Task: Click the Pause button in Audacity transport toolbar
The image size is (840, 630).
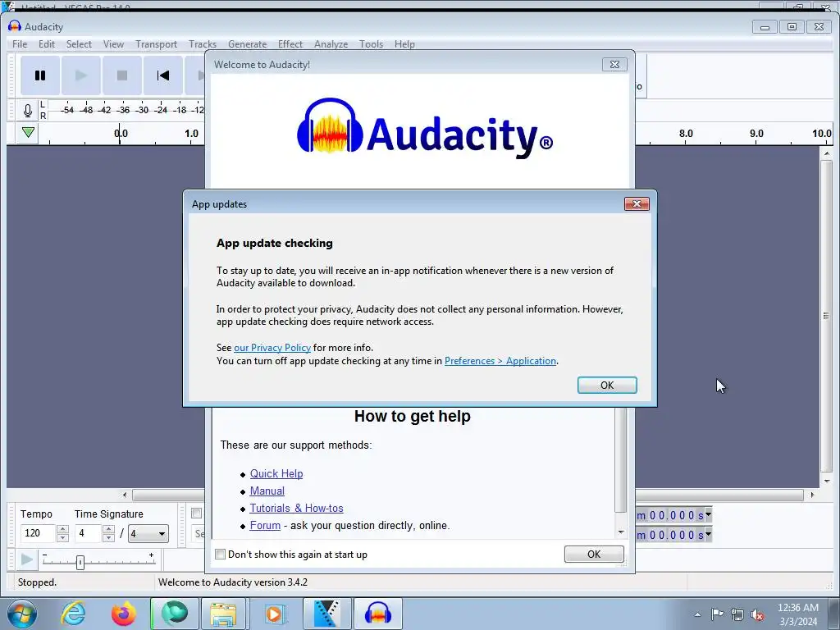Action: tap(40, 75)
